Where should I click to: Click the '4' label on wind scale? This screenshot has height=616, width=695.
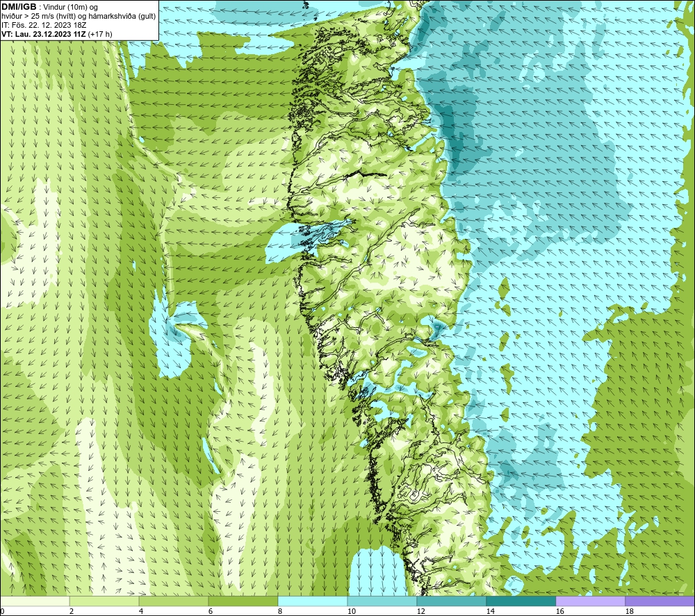[141, 612]
